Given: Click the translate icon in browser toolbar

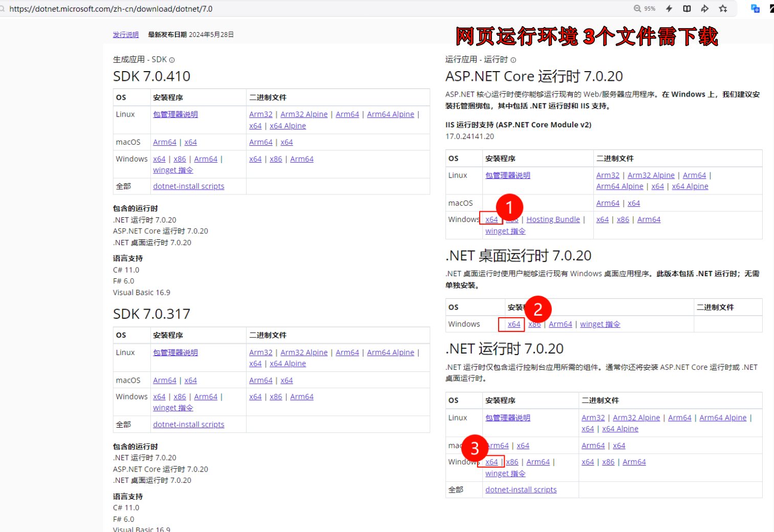Looking at the screenshot, I should [755, 9].
